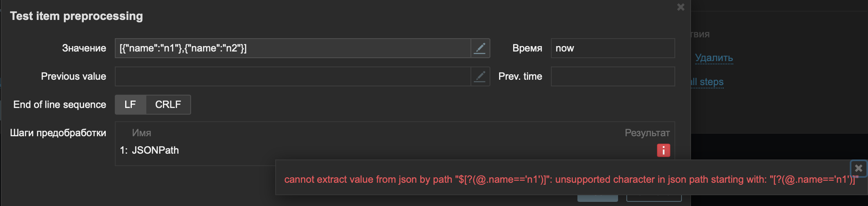Click the partially hidden all steps link
This screenshot has height=206, width=868.
pyautogui.click(x=708, y=82)
